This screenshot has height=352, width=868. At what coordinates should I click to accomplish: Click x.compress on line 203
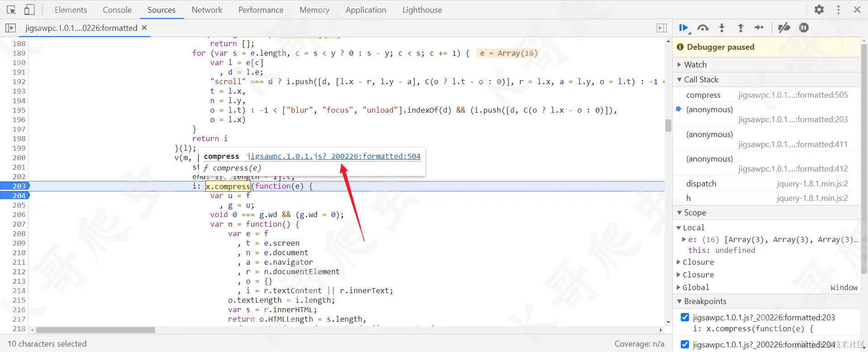228,186
